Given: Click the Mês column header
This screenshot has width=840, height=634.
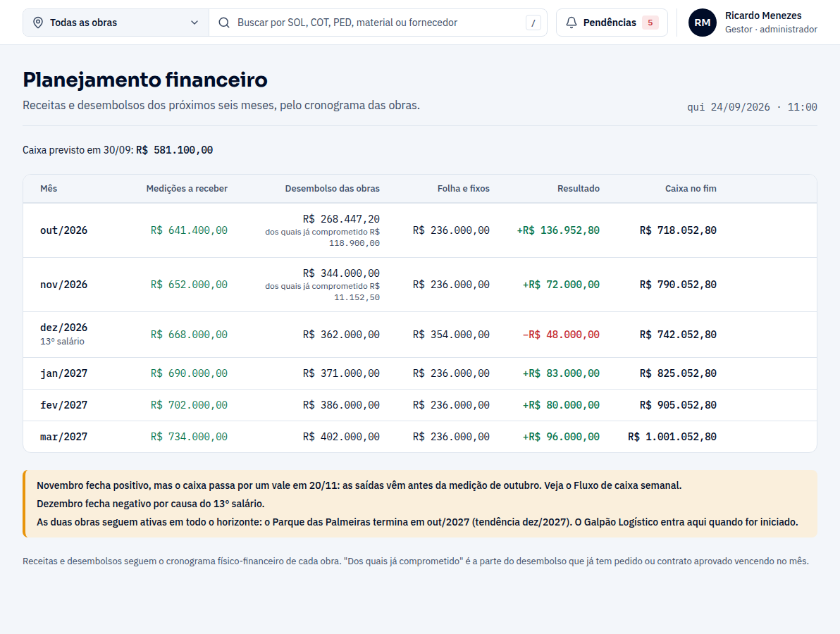Looking at the screenshot, I should point(49,189).
